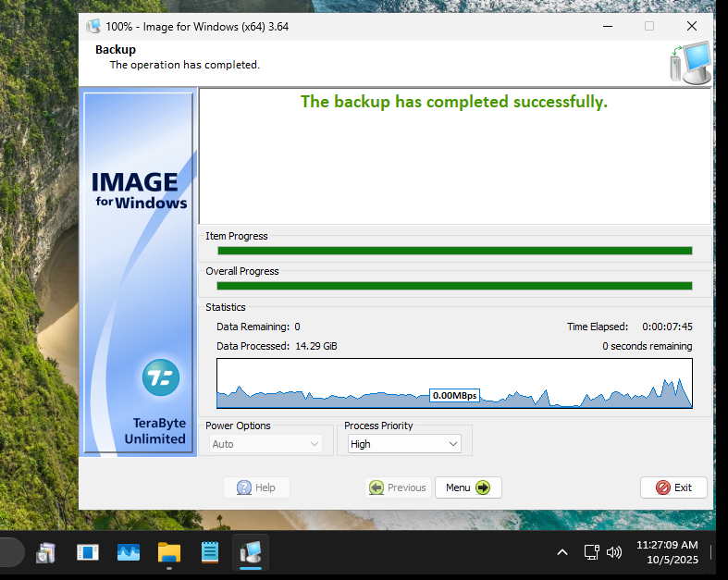Click the Data Remaining: 0 text
This screenshot has width=728, height=580.
tap(258, 327)
